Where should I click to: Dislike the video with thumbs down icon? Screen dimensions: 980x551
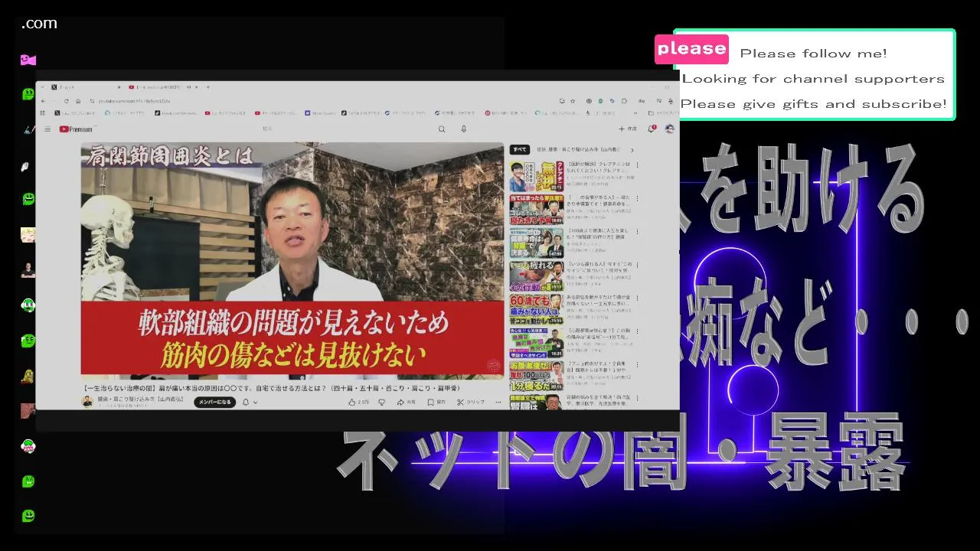[x=381, y=402]
